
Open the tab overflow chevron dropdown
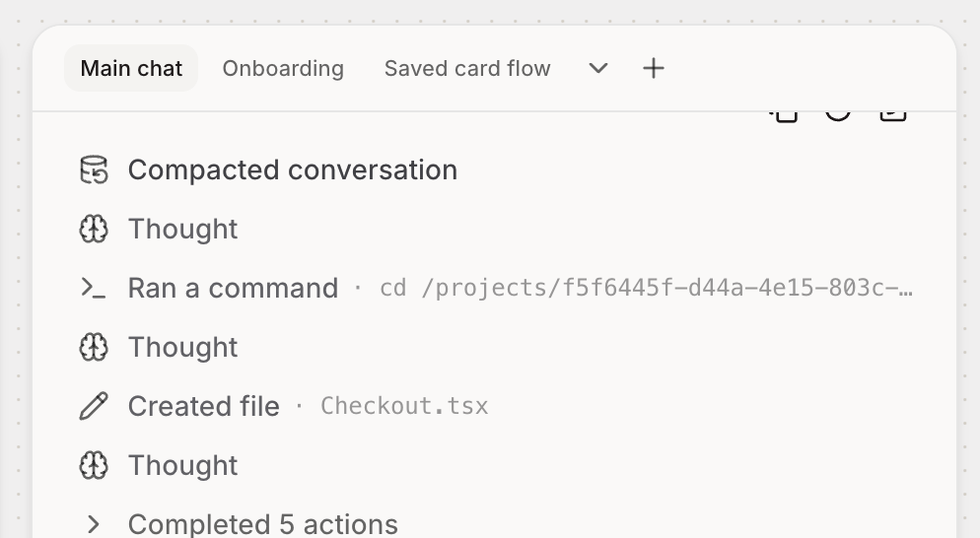tap(598, 68)
